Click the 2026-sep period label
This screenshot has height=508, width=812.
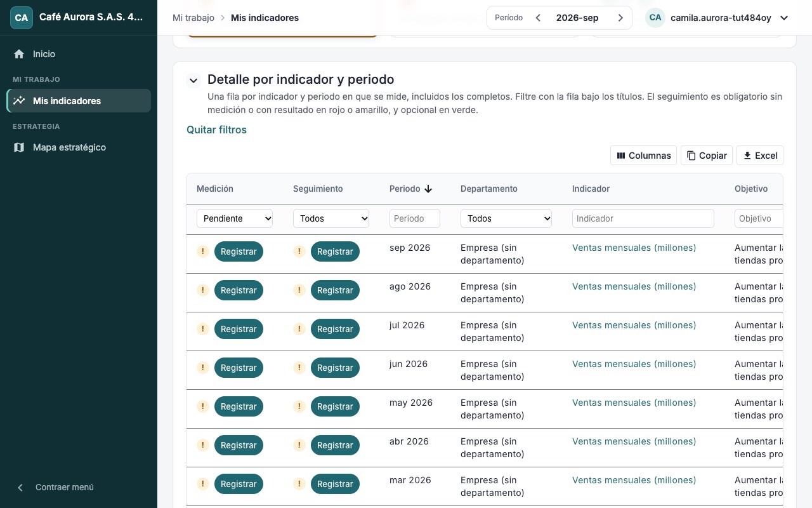(x=577, y=18)
